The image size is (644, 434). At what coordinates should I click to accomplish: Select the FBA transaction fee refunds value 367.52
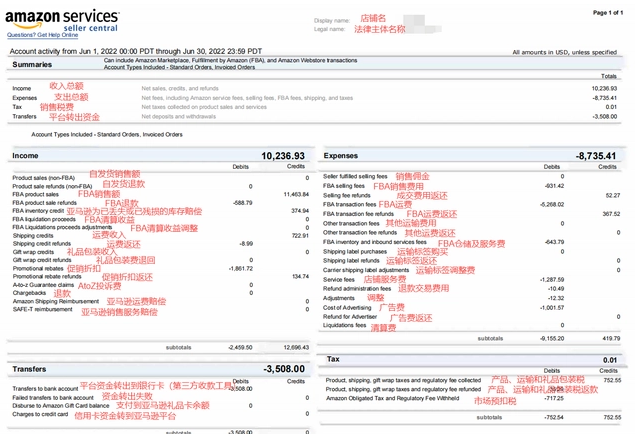(611, 214)
